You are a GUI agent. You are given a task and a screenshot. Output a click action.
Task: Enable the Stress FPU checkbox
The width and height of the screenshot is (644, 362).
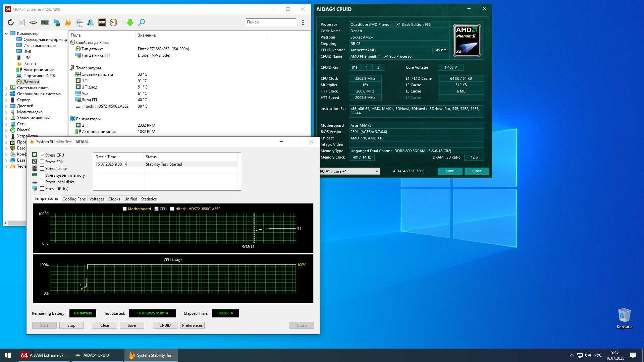tap(42, 162)
